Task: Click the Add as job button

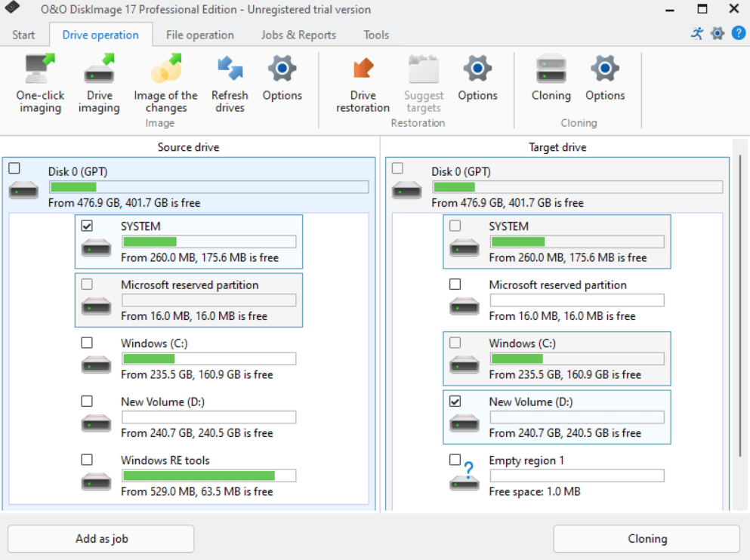Action: (x=101, y=539)
